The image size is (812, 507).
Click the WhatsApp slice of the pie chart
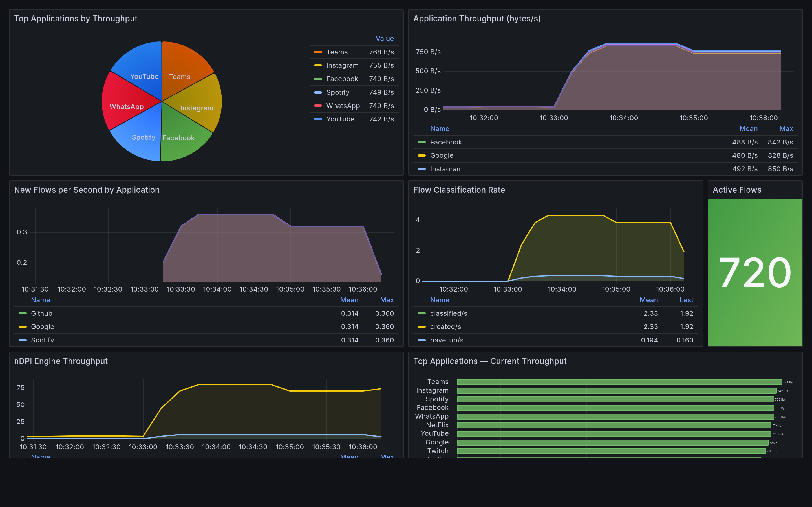127,107
